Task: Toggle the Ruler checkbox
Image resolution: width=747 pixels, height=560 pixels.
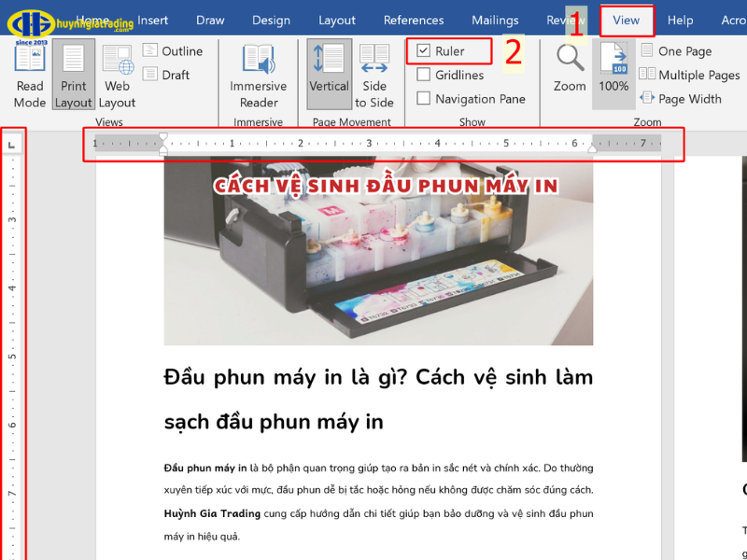Action: tap(426, 50)
